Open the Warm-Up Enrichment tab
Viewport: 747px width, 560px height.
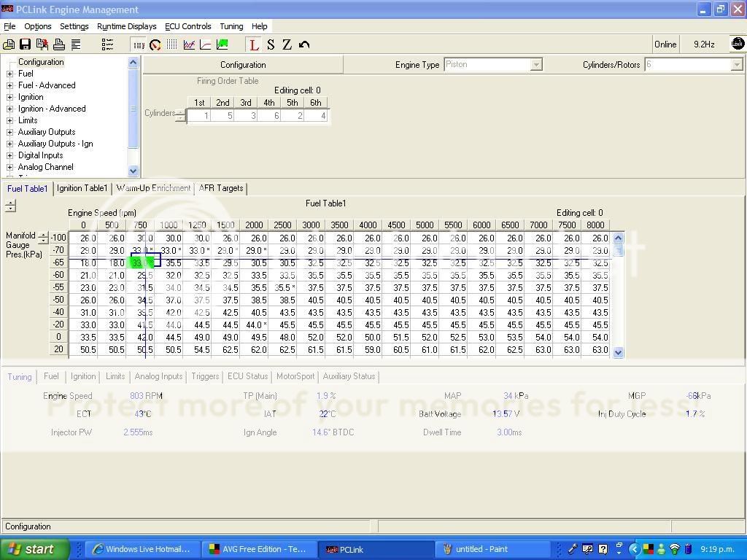point(153,188)
